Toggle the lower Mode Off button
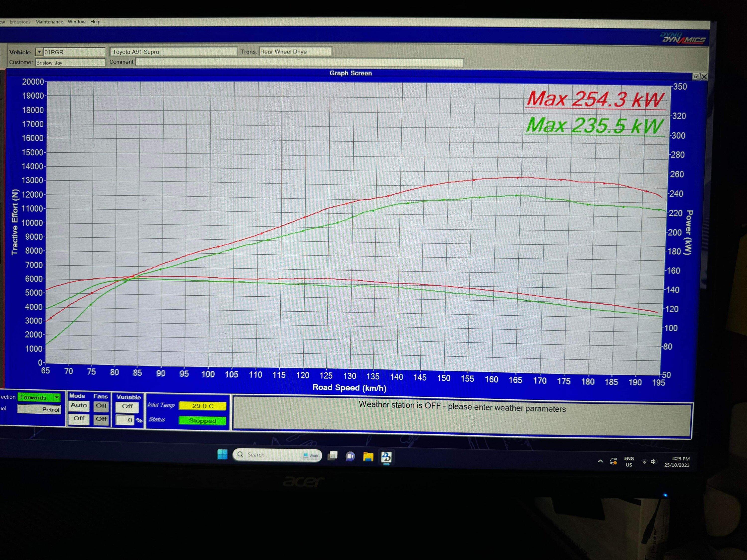747x560 pixels. click(x=79, y=419)
